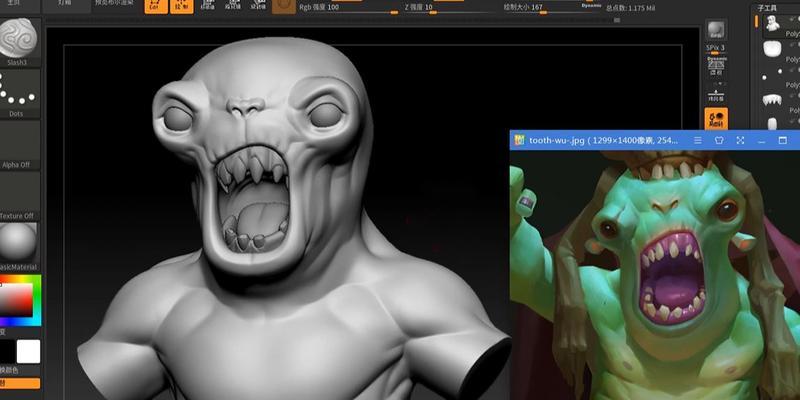Adjust the SPix 3 slider
The height and width of the screenshot is (400, 800).
click(x=716, y=49)
